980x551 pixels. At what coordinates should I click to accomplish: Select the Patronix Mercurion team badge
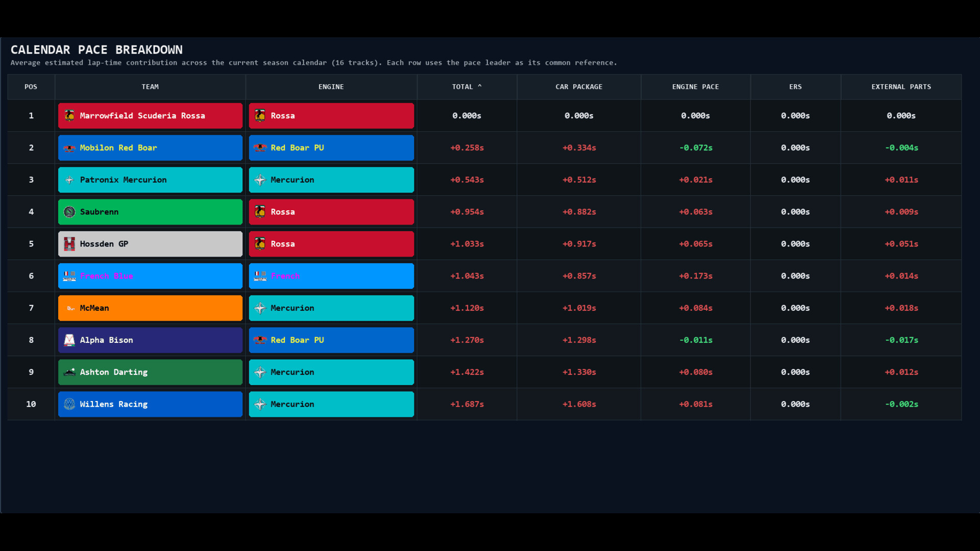[150, 180]
